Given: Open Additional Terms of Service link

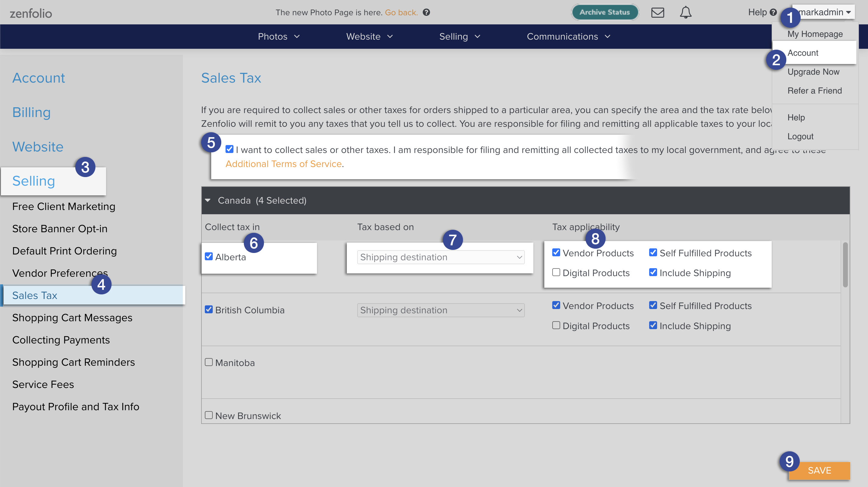Looking at the screenshot, I should coord(283,164).
